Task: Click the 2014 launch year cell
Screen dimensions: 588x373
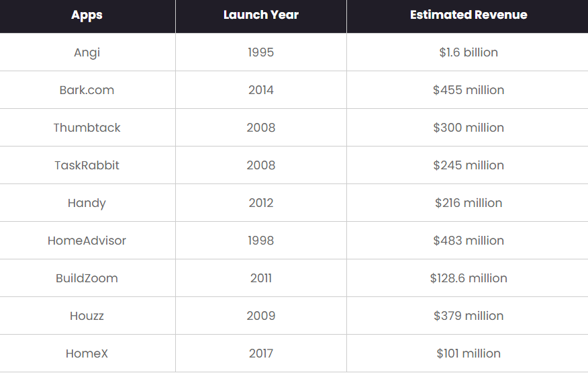Action: pos(261,90)
